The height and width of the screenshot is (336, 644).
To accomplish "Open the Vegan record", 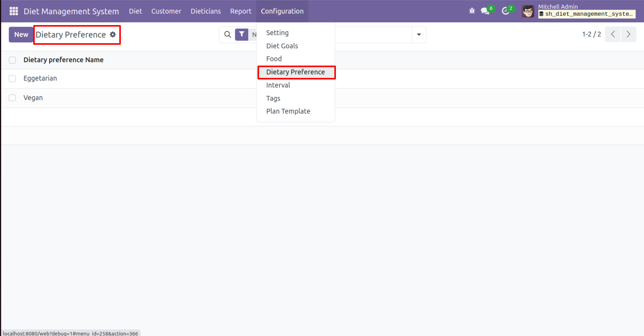I will (x=33, y=98).
